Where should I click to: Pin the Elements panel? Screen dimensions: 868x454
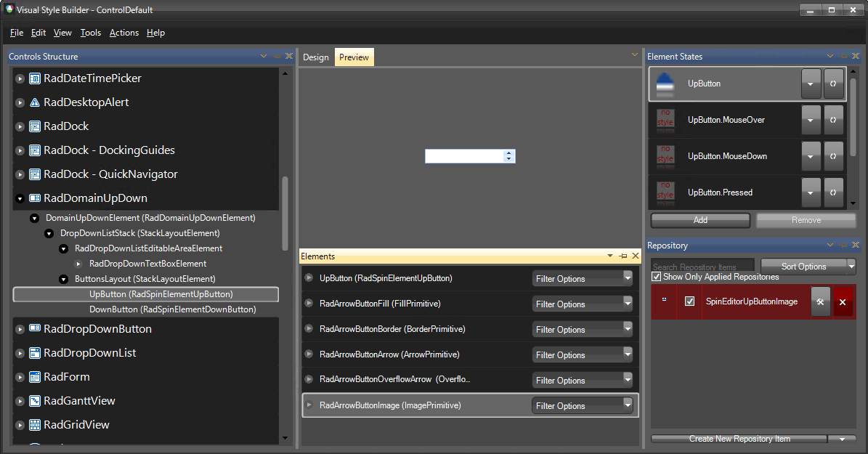[x=622, y=256]
